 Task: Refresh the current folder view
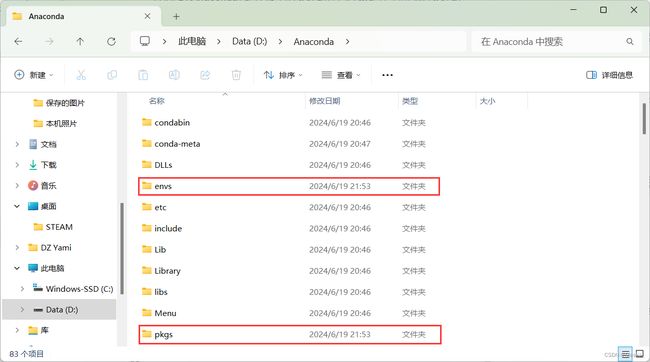pos(111,41)
